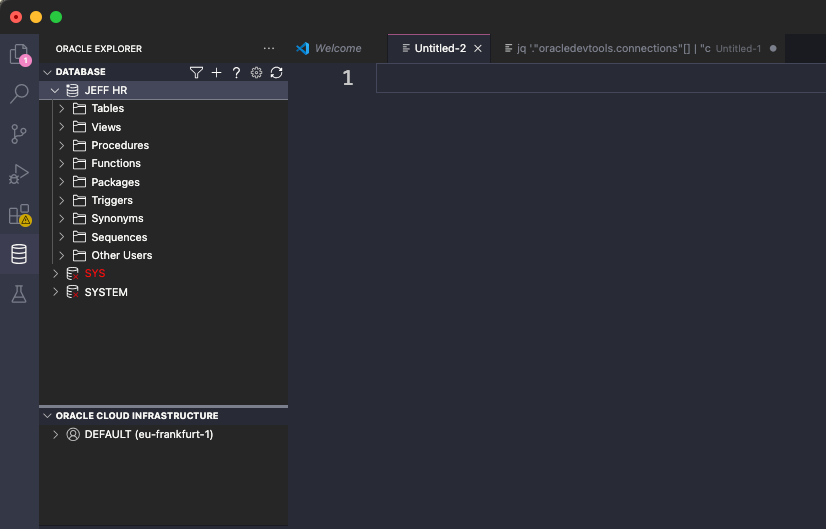The image size is (826, 529).
Task: Click the green macOS zoom window button
Action: pos(56,17)
